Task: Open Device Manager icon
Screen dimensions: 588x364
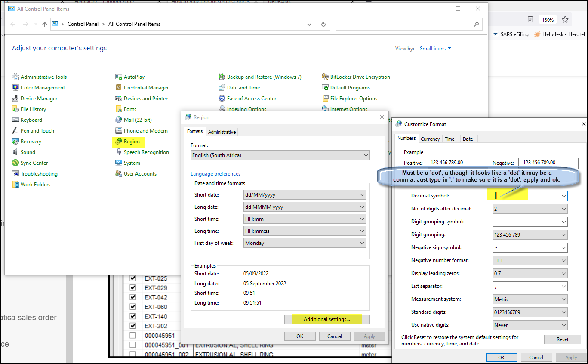Action: tap(15, 99)
